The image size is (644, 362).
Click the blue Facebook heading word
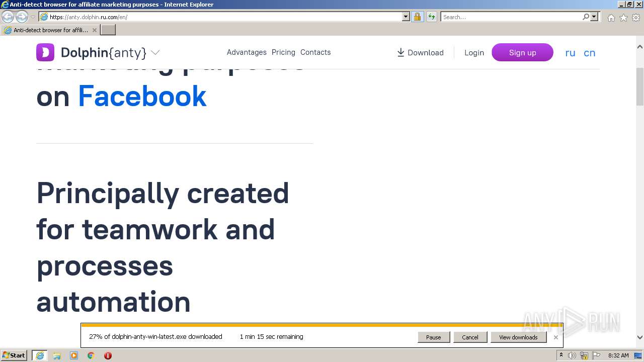142,97
